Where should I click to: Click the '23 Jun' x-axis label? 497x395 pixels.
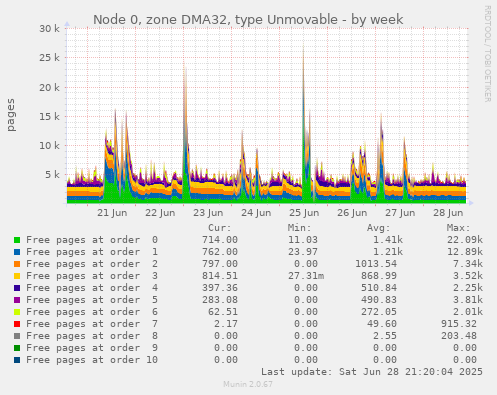(208, 213)
